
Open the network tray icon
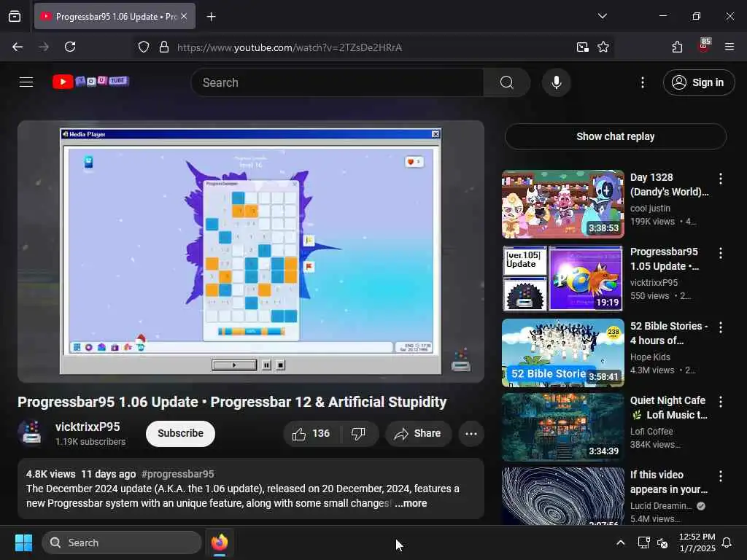(x=643, y=542)
